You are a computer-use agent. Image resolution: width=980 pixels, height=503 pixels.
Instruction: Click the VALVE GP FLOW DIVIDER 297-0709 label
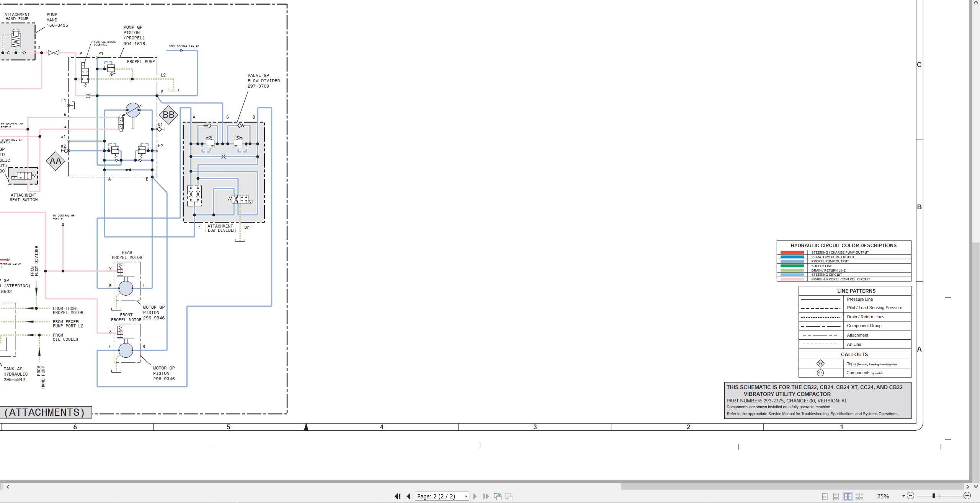tap(263, 81)
